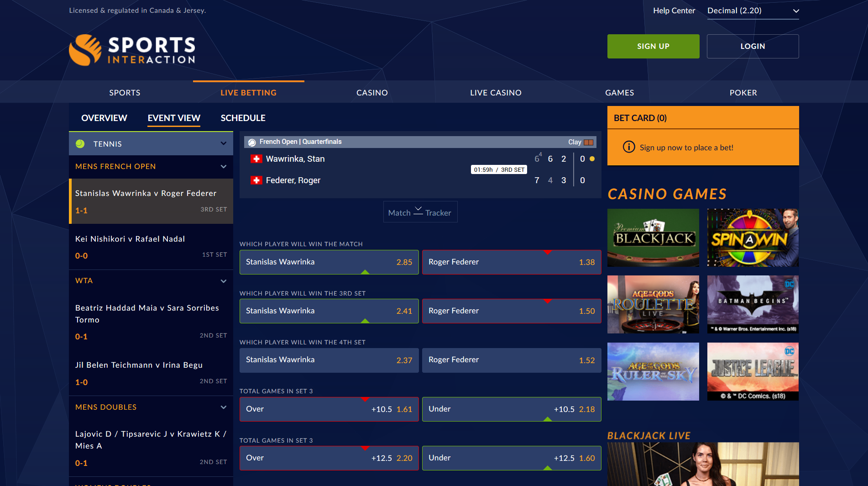The image size is (868, 486).
Task: Switch to Overview sub-tab
Action: (104, 118)
